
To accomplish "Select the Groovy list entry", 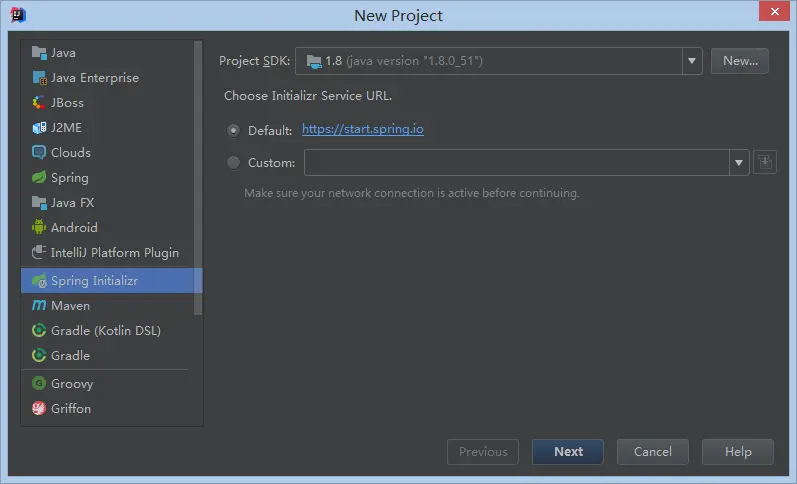I will (107, 383).
